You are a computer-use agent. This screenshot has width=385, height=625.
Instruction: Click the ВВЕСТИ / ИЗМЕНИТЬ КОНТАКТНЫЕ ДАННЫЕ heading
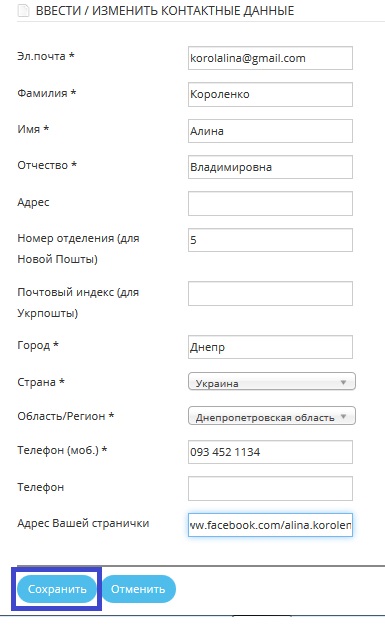click(165, 11)
